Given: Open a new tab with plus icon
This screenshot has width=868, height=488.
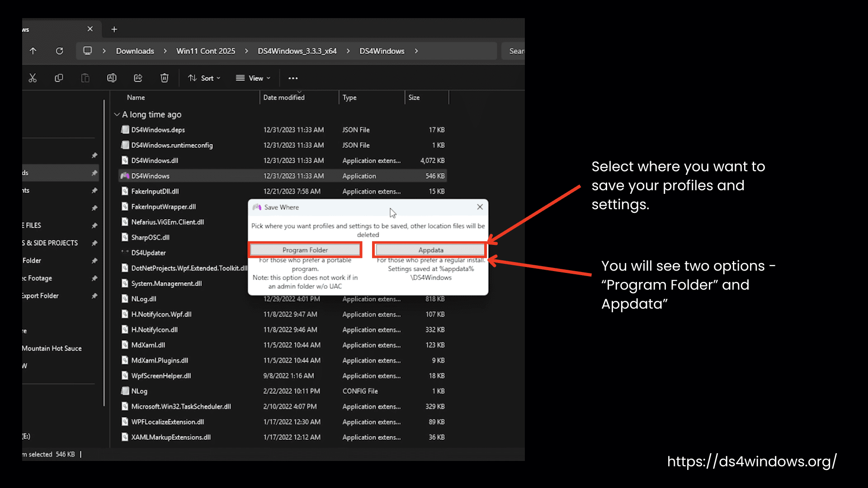Looking at the screenshot, I should pos(114,29).
